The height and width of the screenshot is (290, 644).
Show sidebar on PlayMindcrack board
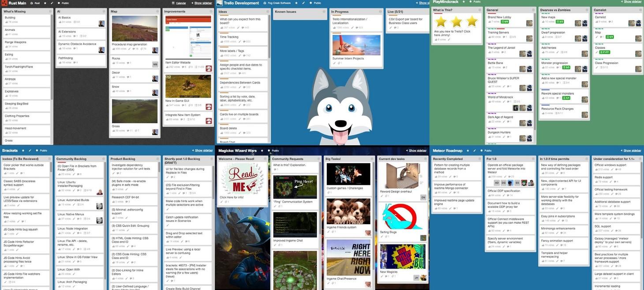[632, 2]
